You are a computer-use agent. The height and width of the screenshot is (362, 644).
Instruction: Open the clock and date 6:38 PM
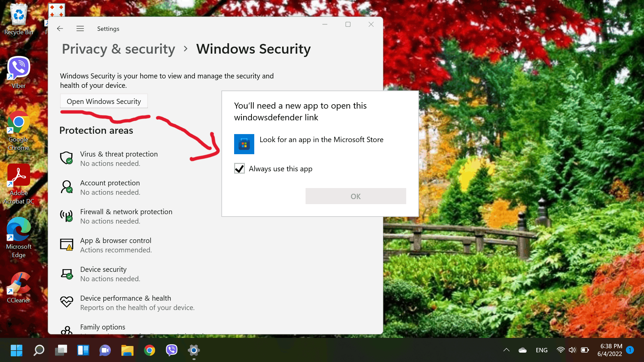pyautogui.click(x=610, y=350)
